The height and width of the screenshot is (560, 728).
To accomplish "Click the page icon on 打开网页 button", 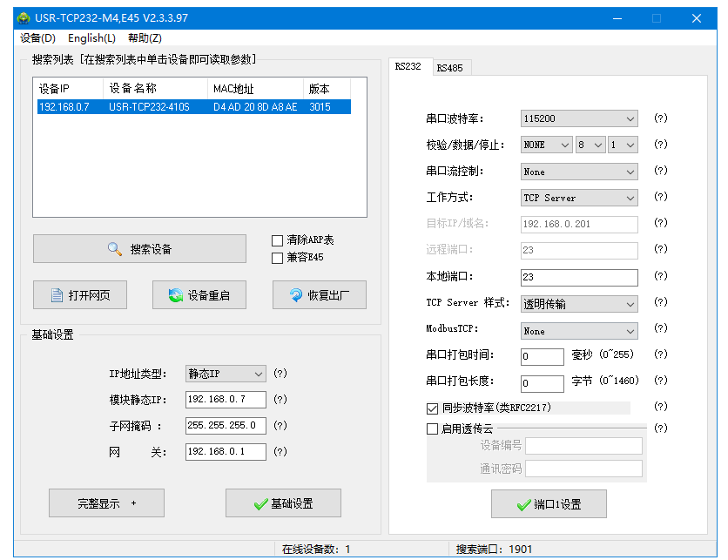I will pyautogui.click(x=57, y=295).
